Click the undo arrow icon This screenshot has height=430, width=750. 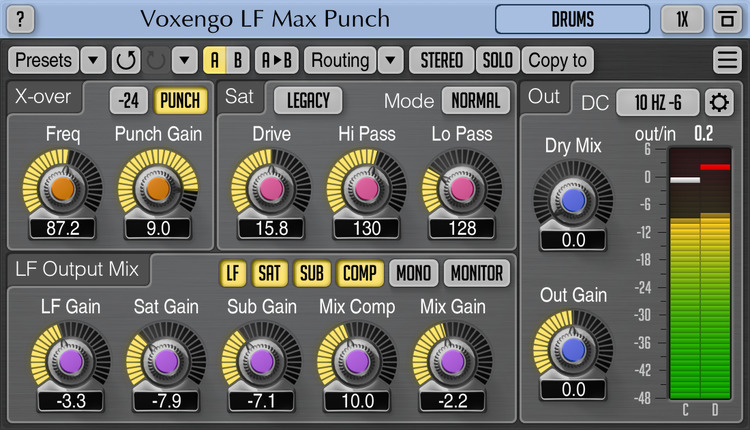click(126, 60)
